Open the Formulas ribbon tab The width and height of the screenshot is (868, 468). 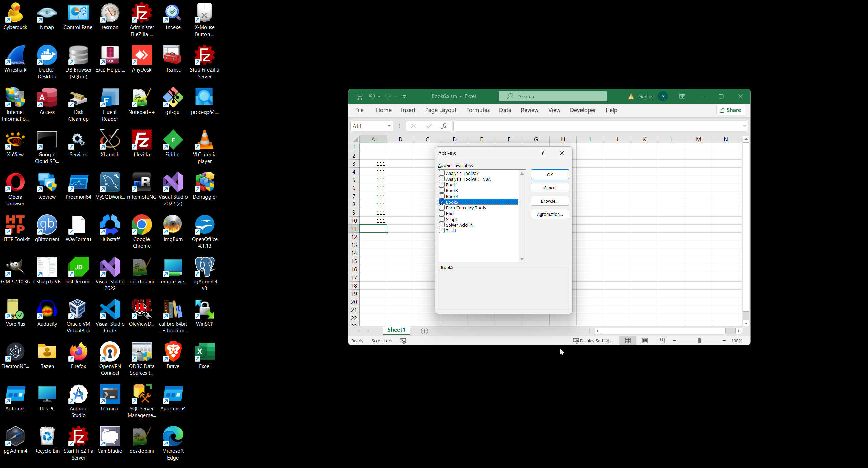coord(477,110)
